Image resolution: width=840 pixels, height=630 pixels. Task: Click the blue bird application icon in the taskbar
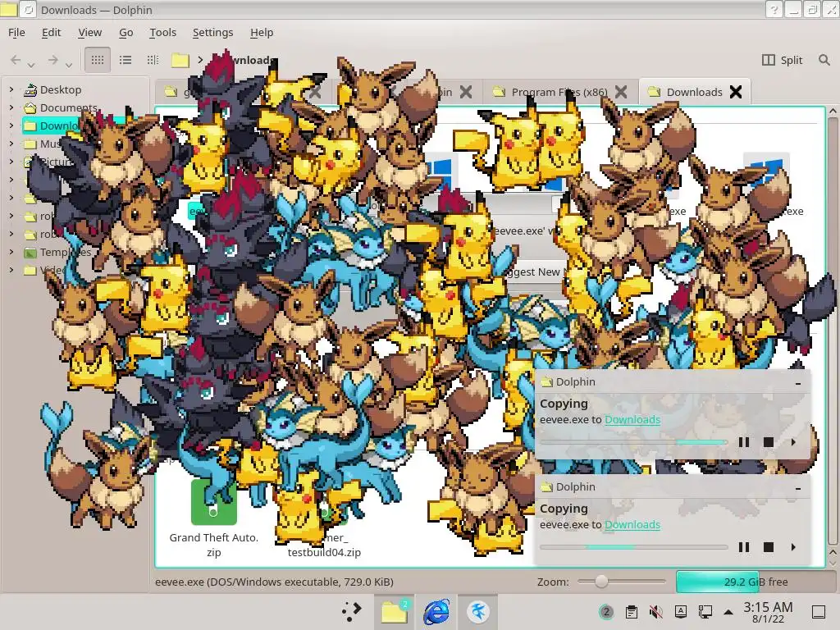[478, 611]
